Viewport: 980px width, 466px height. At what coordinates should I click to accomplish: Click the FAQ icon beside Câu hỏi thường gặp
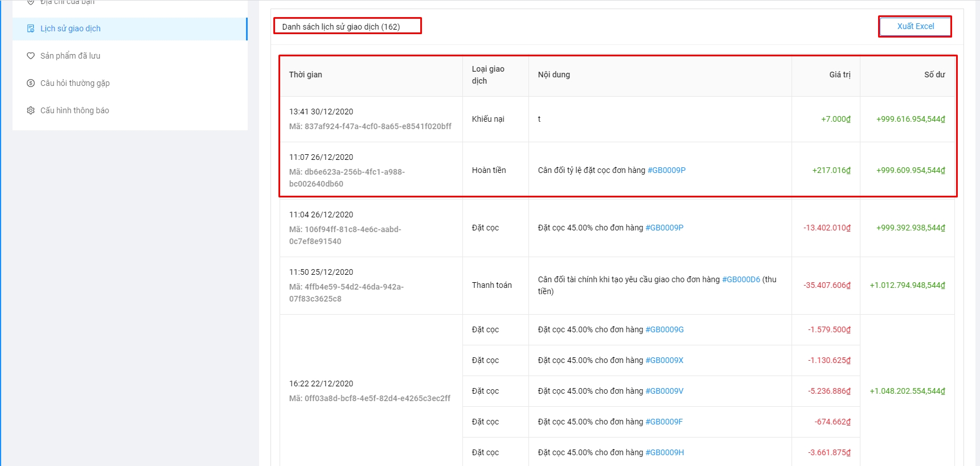click(x=31, y=83)
